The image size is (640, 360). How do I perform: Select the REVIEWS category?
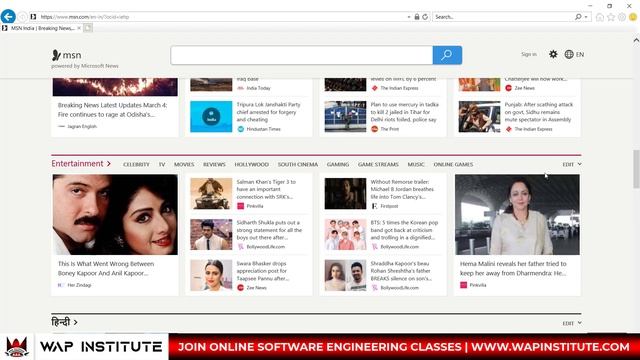point(214,164)
